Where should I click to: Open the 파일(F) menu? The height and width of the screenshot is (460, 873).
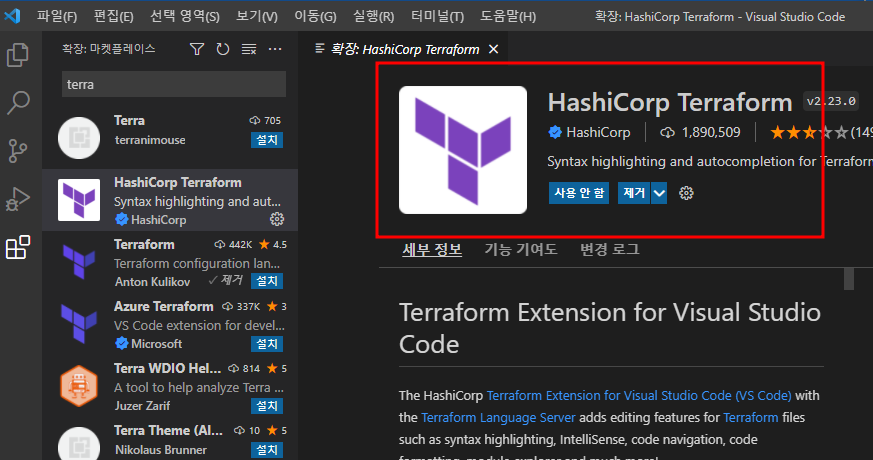pyautogui.click(x=57, y=16)
